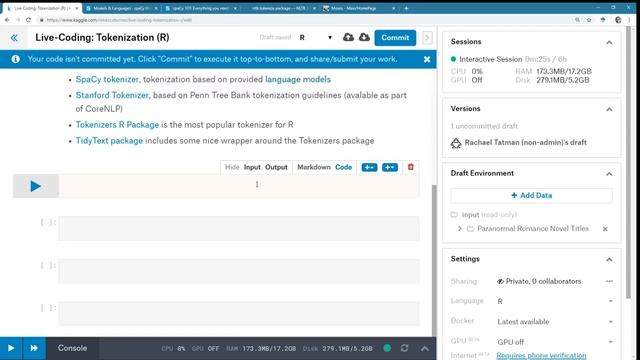Restart session with refresh icon in bottom bar
This screenshot has height=360, width=640.
point(404,348)
